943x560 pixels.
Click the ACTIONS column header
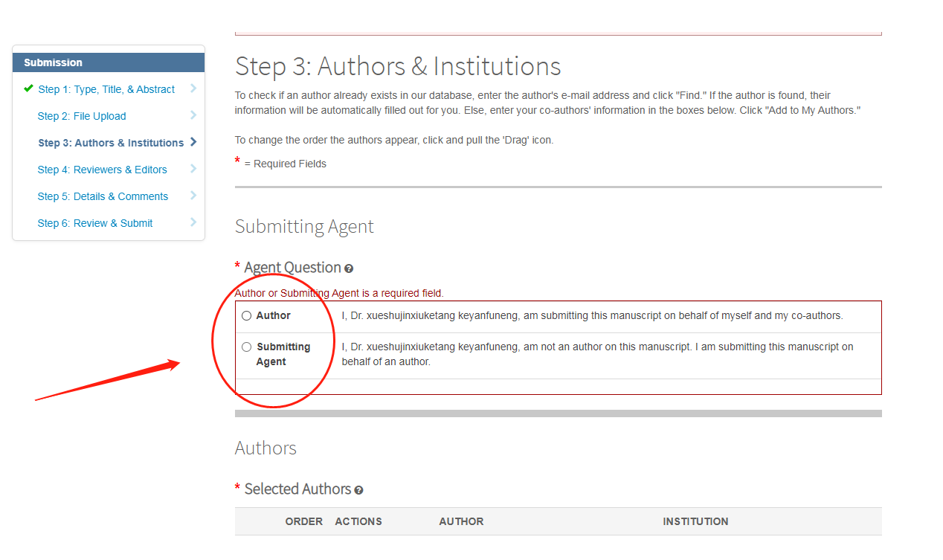coord(358,521)
